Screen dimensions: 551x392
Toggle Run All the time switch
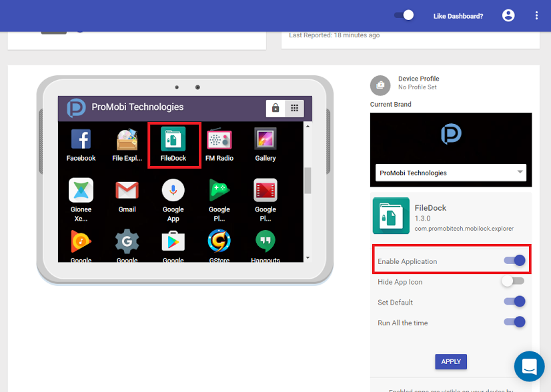515,322
